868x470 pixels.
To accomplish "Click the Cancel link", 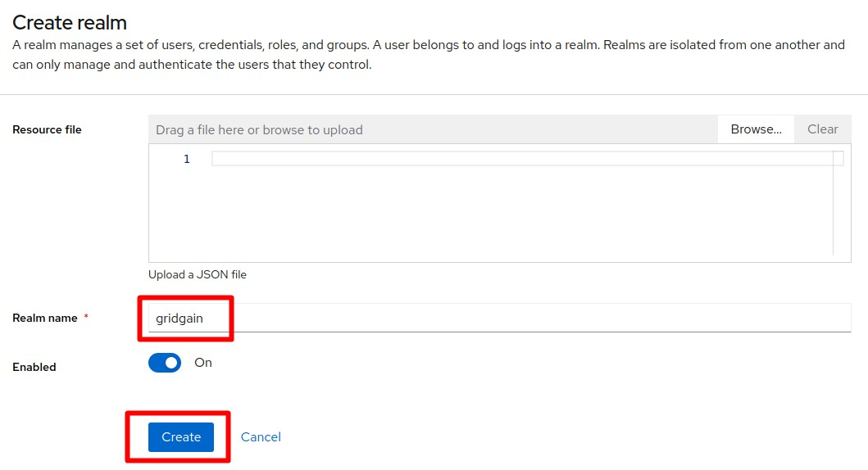I will point(261,436).
